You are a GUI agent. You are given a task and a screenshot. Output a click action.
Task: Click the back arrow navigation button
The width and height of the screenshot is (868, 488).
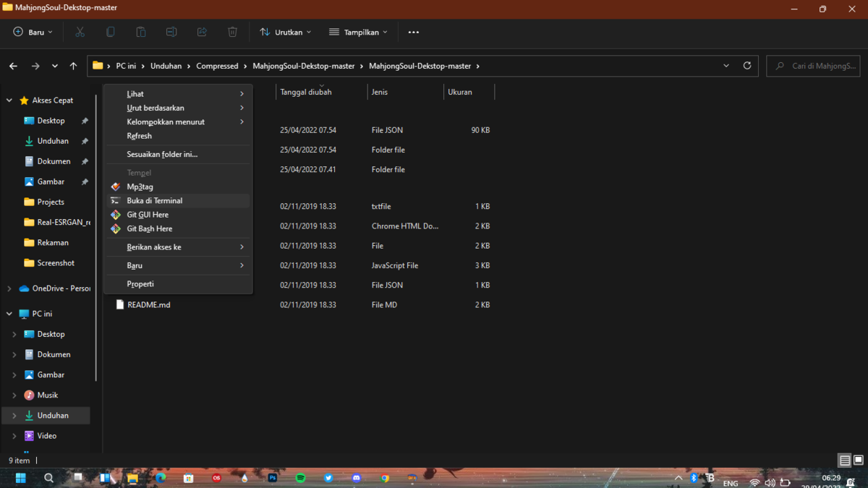tap(13, 66)
